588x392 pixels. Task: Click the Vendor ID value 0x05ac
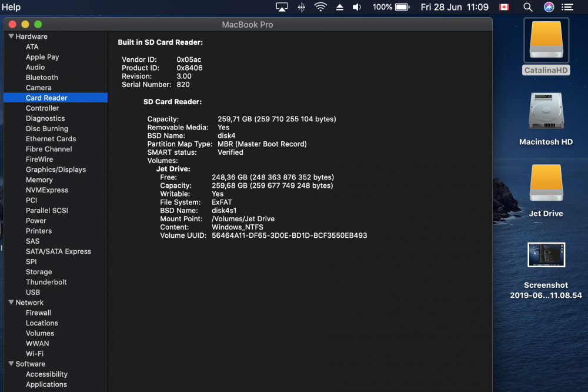click(189, 59)
